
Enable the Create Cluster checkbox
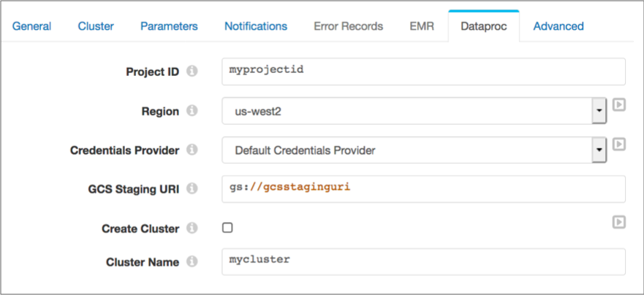pyautogui.click(x=227, y=228)
